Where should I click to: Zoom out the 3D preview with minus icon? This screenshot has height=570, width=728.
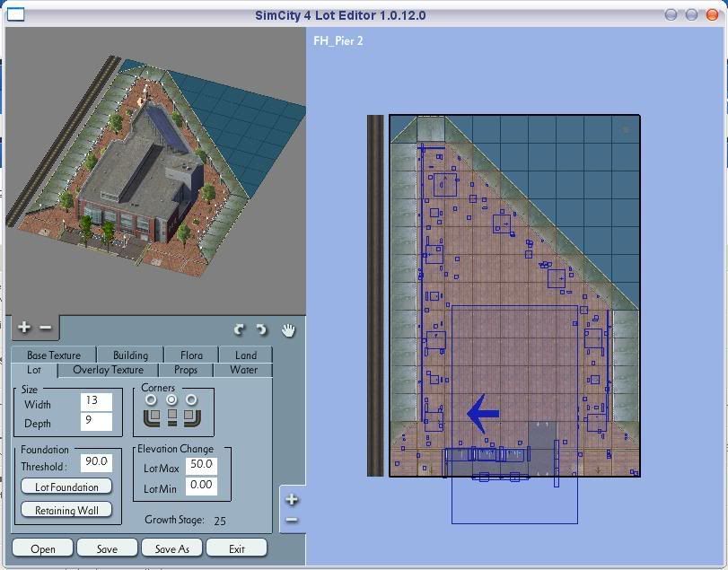tap(46, 328)
